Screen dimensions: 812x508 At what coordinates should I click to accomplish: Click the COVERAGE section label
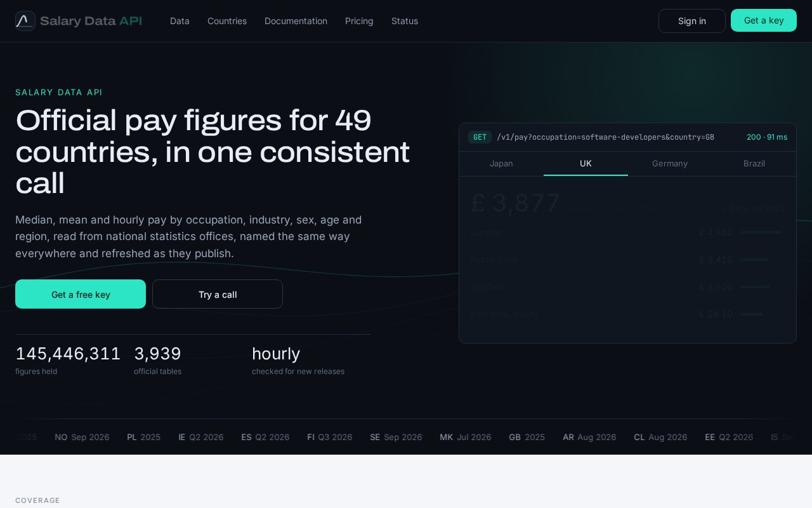[37, 500]
